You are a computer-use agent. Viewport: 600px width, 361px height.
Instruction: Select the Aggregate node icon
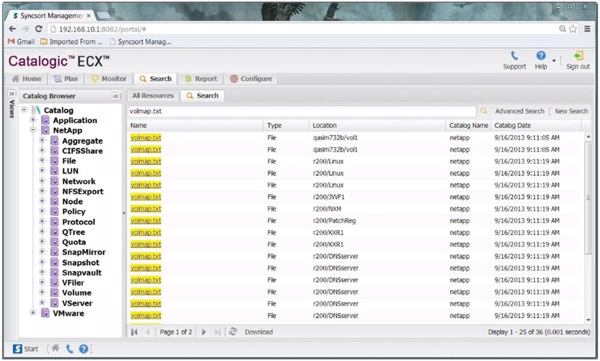54,140
